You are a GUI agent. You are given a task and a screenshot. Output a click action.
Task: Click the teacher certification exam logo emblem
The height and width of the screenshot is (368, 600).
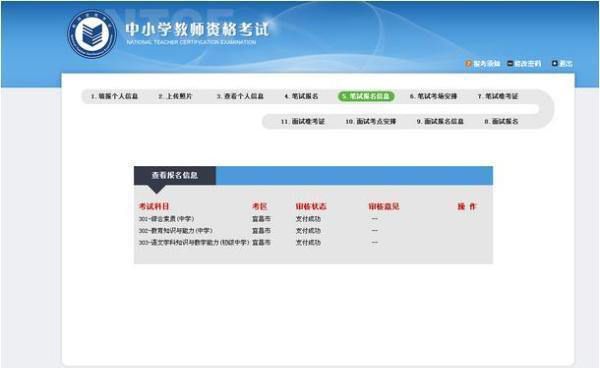(92, 34)
